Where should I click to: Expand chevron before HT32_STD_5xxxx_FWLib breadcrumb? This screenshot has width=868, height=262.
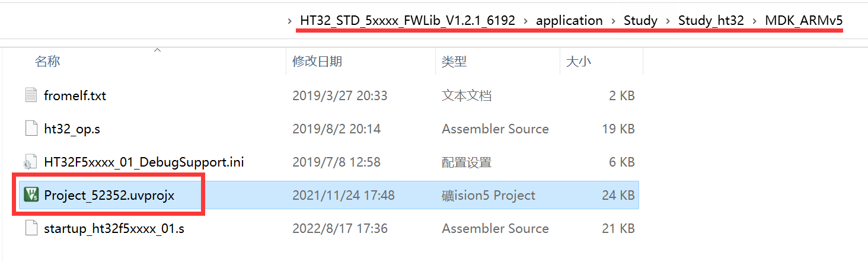(290, 21)
